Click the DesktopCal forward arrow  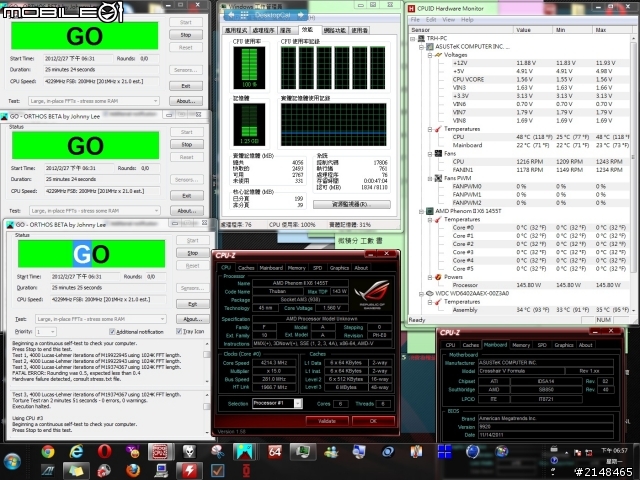click(x=301, y=15)
